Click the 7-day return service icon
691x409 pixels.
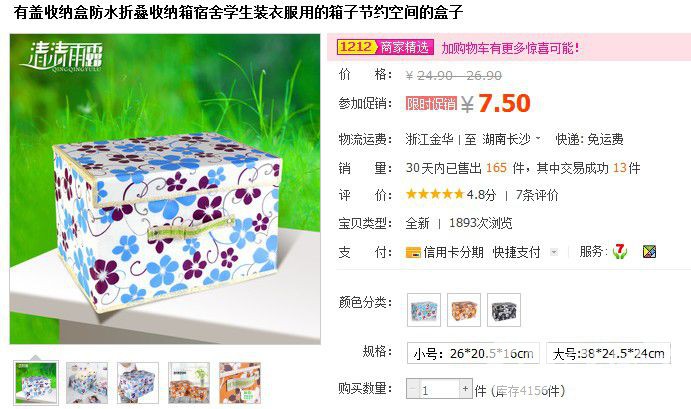point(620,252)
